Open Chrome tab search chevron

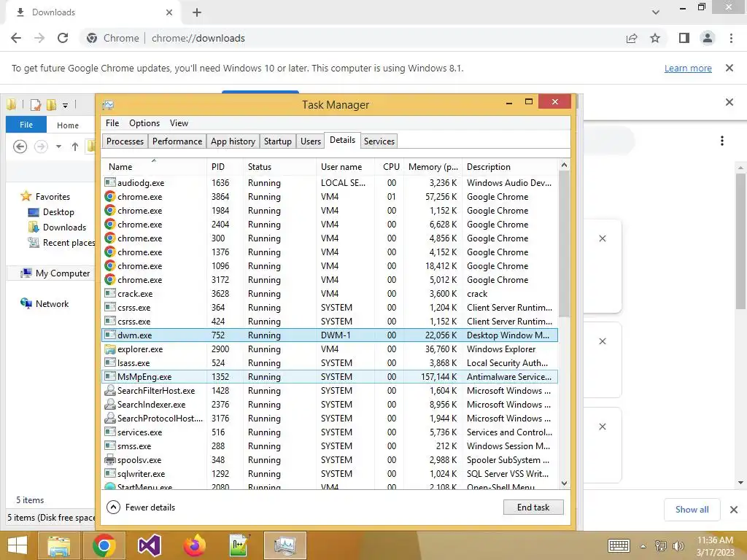coord(656,12)
